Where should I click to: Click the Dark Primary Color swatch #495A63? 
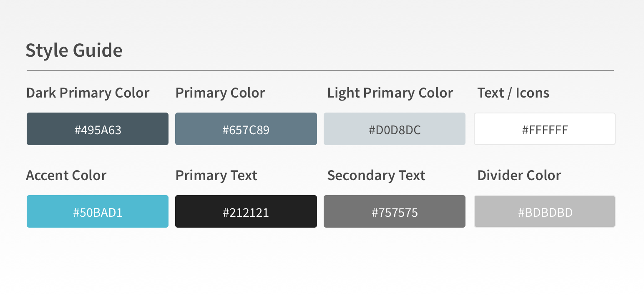pos(98,129)
